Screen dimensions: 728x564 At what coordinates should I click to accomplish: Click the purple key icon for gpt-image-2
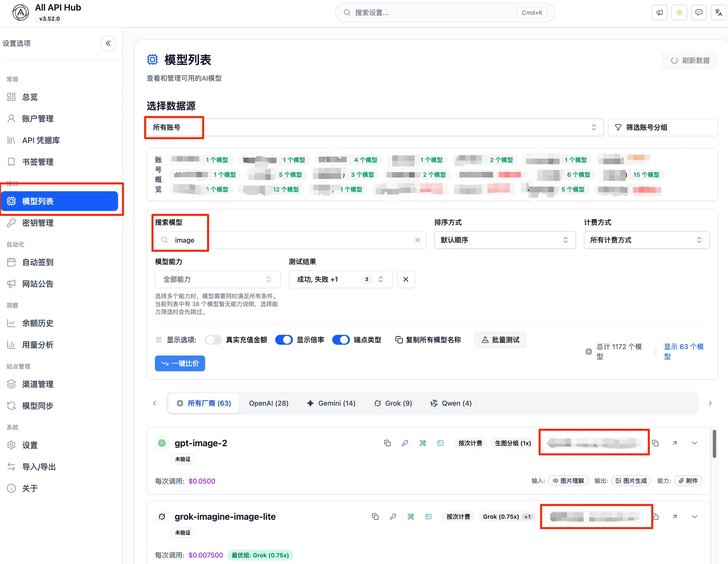(405, 443)
